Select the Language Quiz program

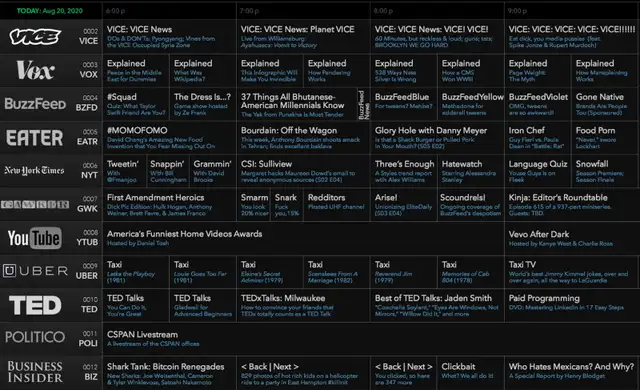pyautogui.click(x=538, y=171)
